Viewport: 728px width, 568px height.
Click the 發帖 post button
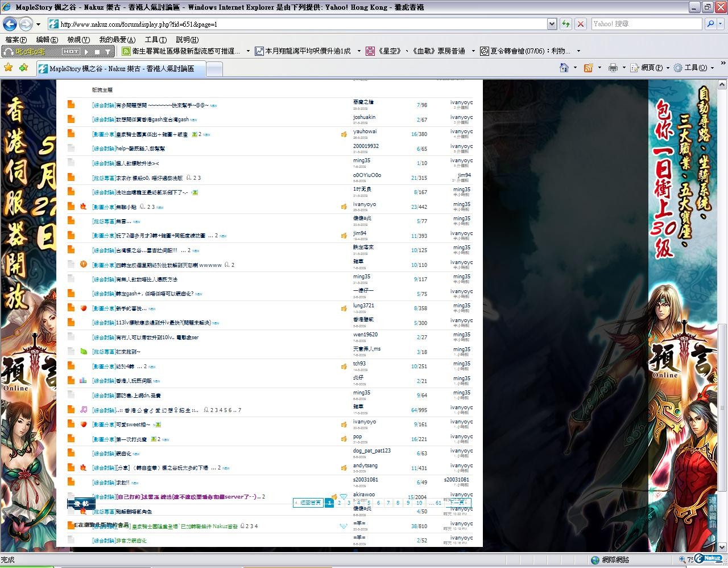81,504
